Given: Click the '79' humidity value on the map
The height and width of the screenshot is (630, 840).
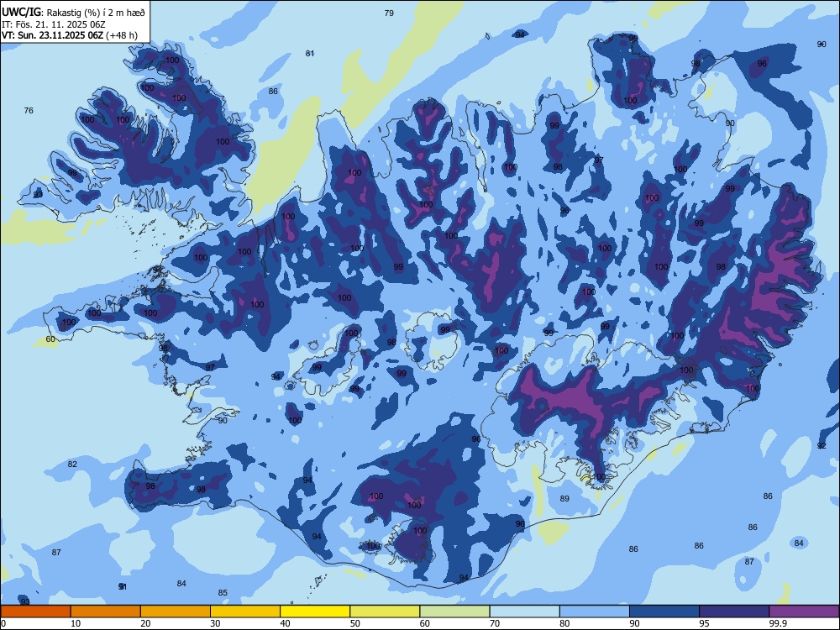Looking at the screenshot, I should [390, 13].
